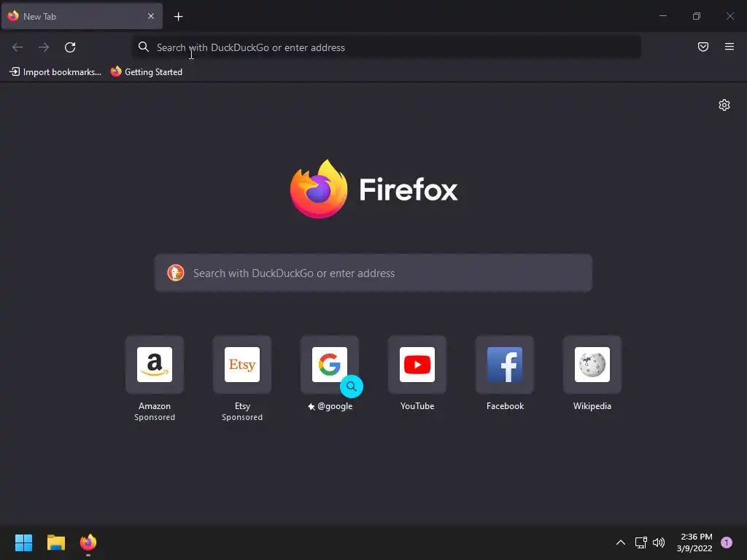Click the DuckDuckGo logo in search box
The width and height of the screenshot is (747, 560).
(176, 273)
